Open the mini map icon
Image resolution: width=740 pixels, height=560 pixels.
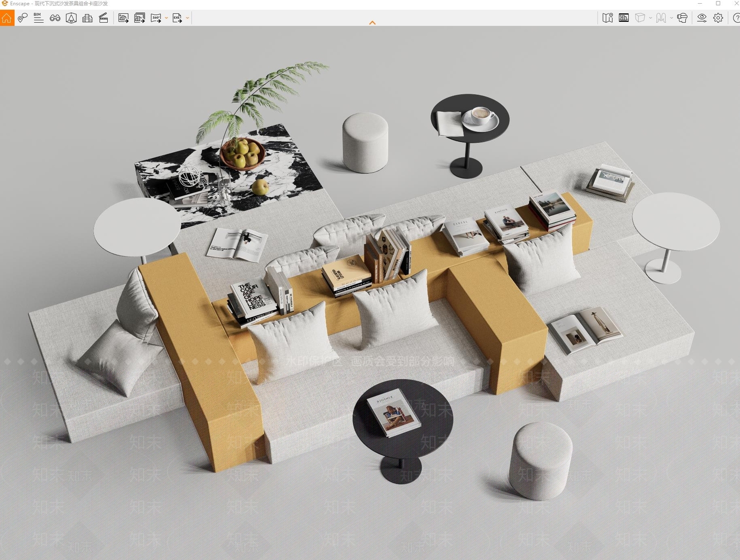click(608, 18)
